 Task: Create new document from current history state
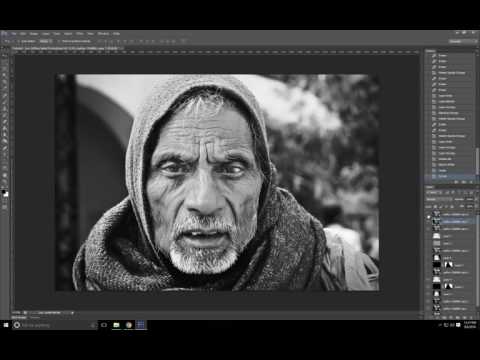456,182
